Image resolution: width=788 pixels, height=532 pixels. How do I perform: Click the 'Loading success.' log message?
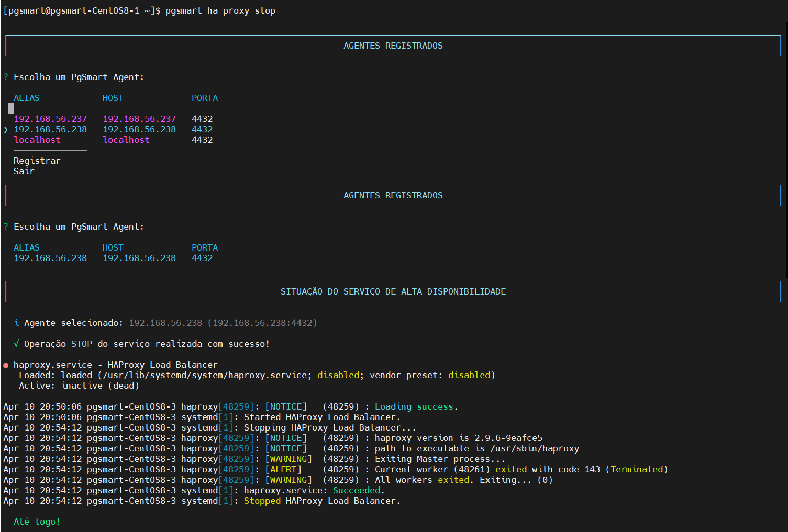click(417, 406)
